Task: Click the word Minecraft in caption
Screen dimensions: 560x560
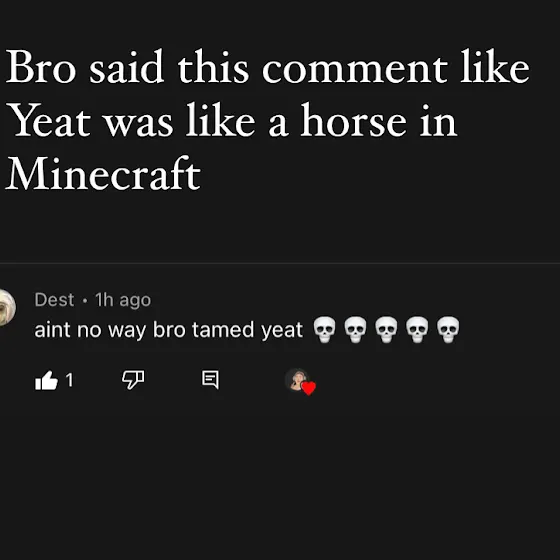Action: [103, 174]
